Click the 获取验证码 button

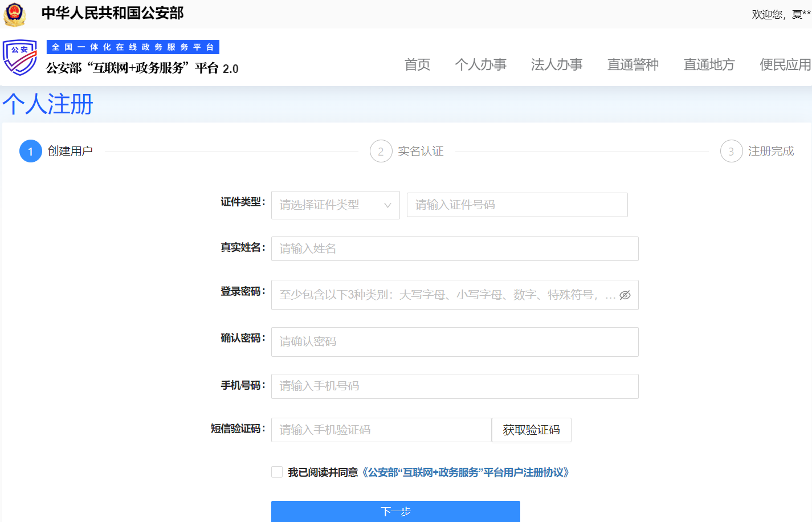click(531, 430)
